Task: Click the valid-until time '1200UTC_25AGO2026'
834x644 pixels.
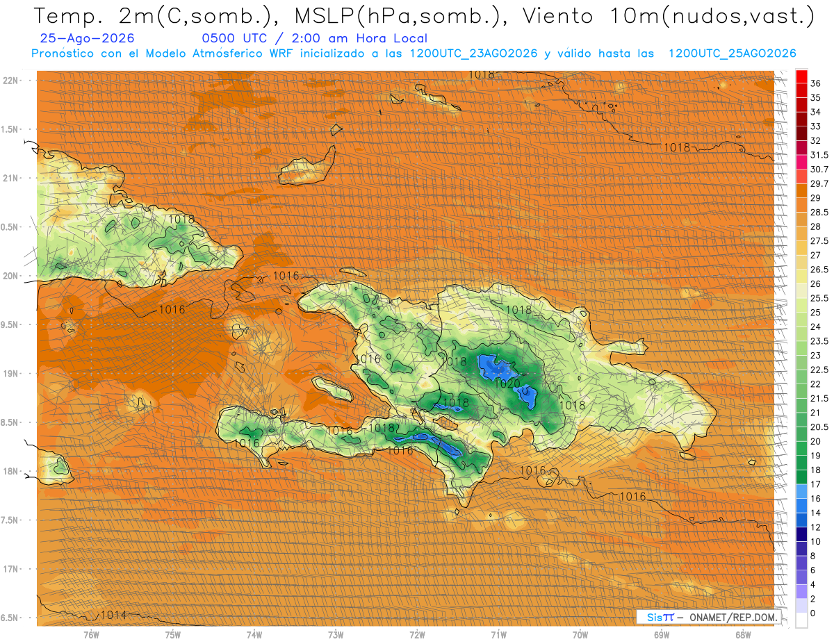Action: click(732, 53)
